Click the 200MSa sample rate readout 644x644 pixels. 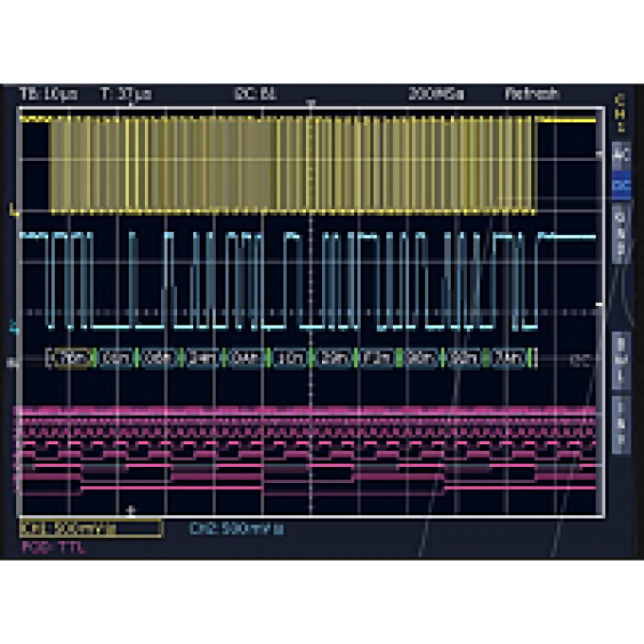[x=436, y=94]
